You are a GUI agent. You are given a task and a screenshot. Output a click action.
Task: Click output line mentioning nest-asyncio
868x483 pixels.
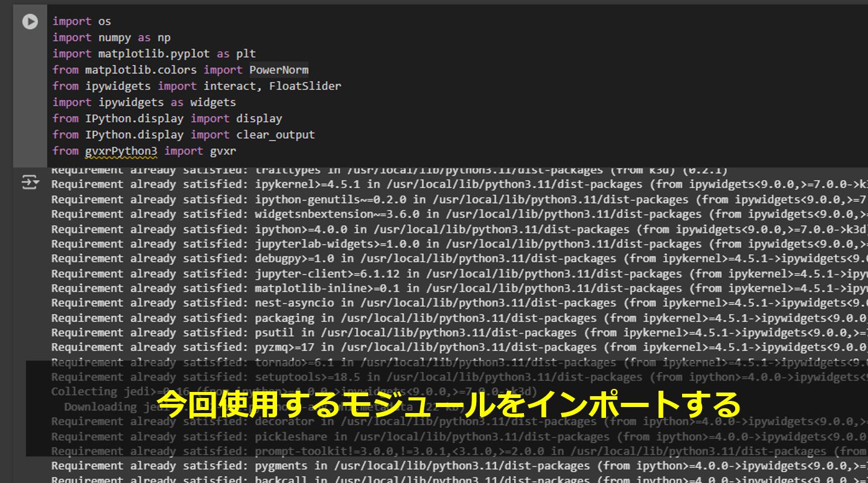(459, 303)
